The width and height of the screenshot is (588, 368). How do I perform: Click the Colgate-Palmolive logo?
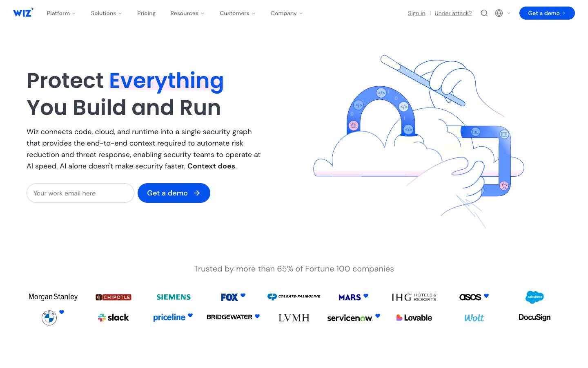294,296
